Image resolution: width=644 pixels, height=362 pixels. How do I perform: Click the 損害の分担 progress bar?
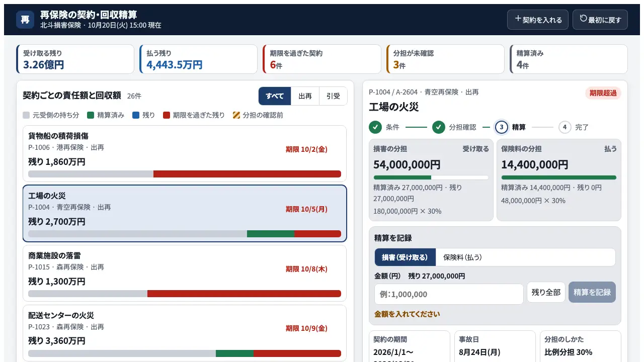click(431, 177)
